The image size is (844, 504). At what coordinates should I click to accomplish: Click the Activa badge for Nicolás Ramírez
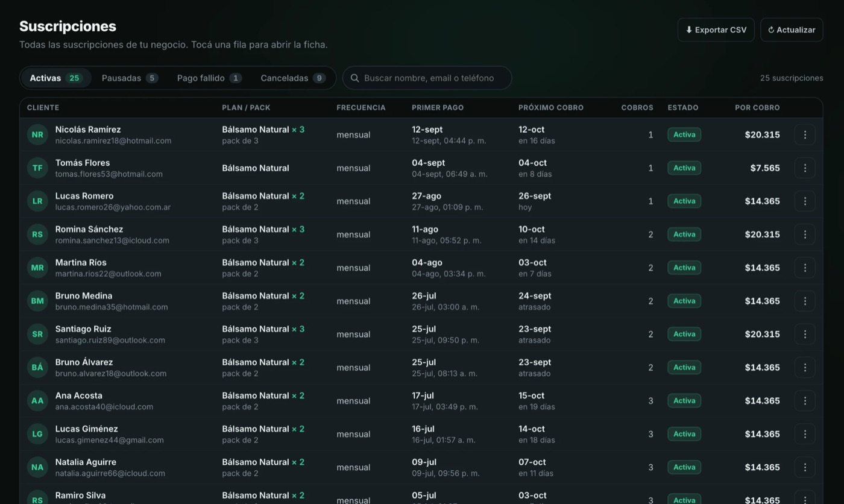684,135
